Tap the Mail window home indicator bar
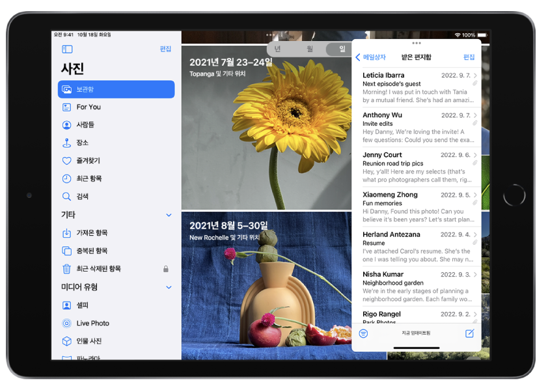 (x=417, y=348)
